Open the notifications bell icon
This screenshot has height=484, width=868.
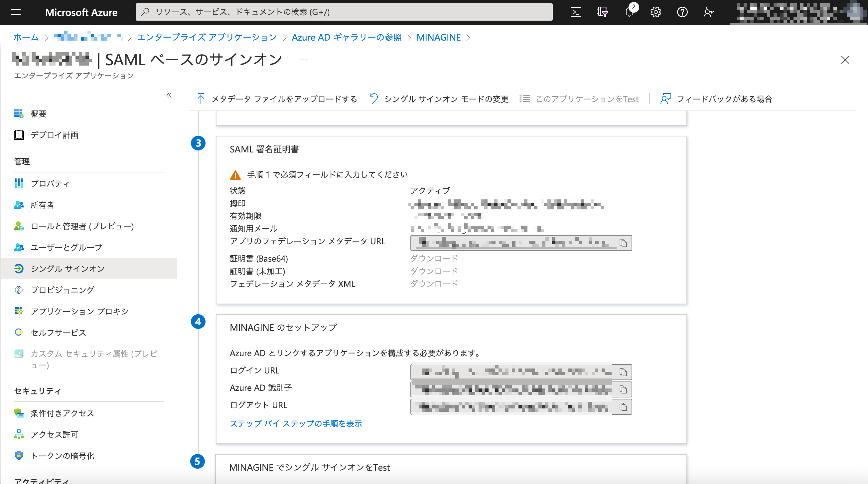pyautogui.click(x=629, y=12)
